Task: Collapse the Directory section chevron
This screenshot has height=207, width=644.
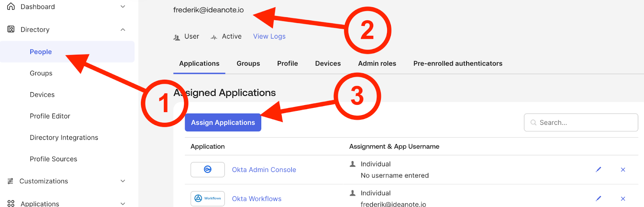Action: (x=123, y=29)
